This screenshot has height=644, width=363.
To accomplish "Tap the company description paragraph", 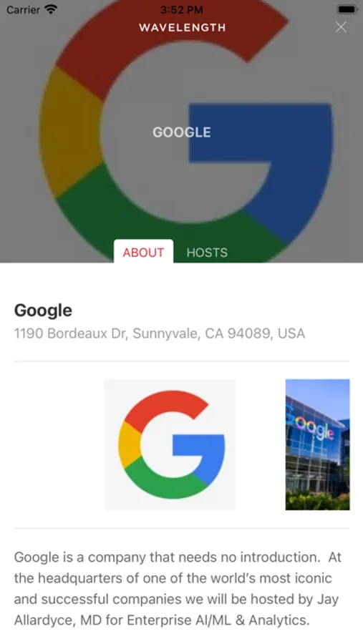I will click(x=178, y=588).
